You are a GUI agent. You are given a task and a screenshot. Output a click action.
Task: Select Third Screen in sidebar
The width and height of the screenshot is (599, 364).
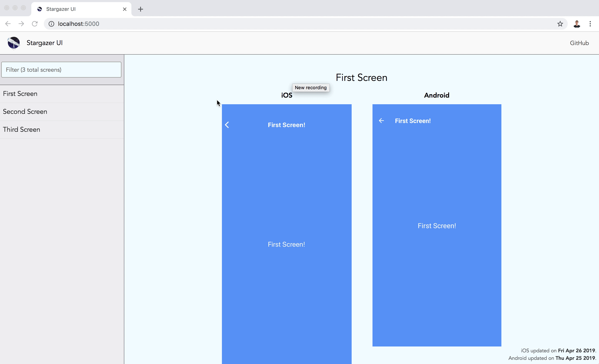point(21,129)
